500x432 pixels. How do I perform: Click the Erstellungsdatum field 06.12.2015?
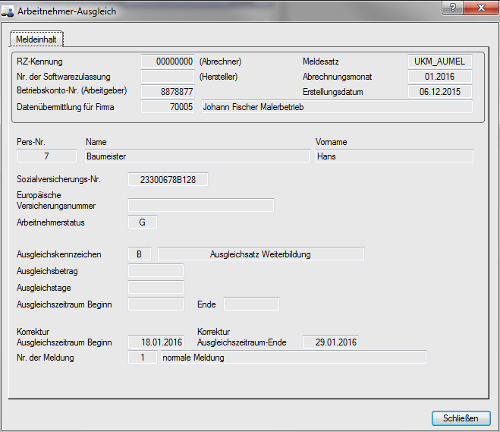(x=440, y=92)
